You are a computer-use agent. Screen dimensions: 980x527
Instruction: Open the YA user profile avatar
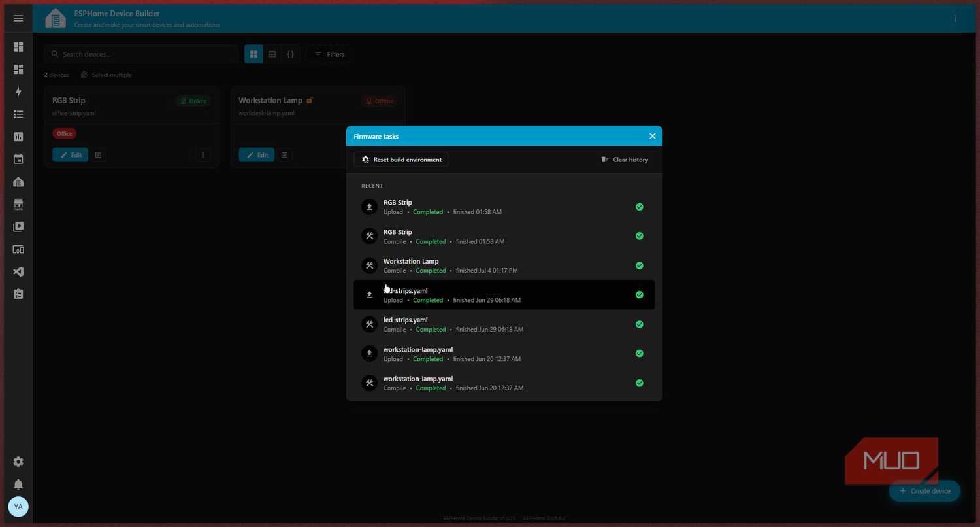18,507
